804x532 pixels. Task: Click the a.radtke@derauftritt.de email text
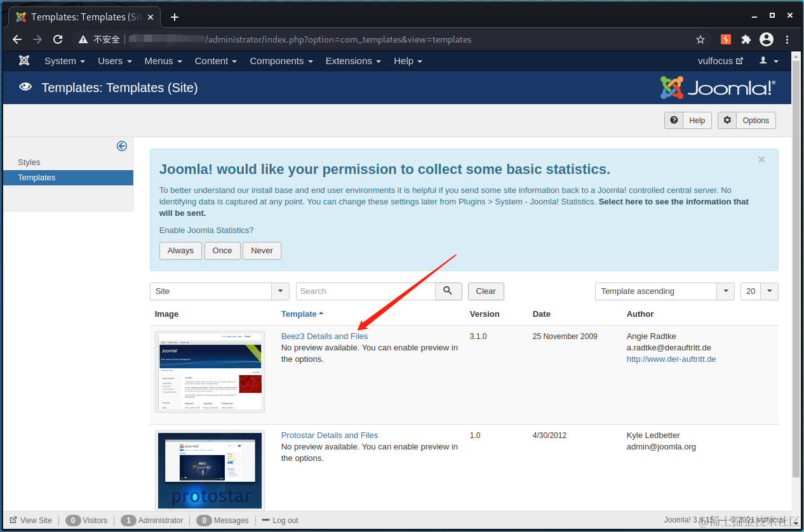[x=669, y=348]
